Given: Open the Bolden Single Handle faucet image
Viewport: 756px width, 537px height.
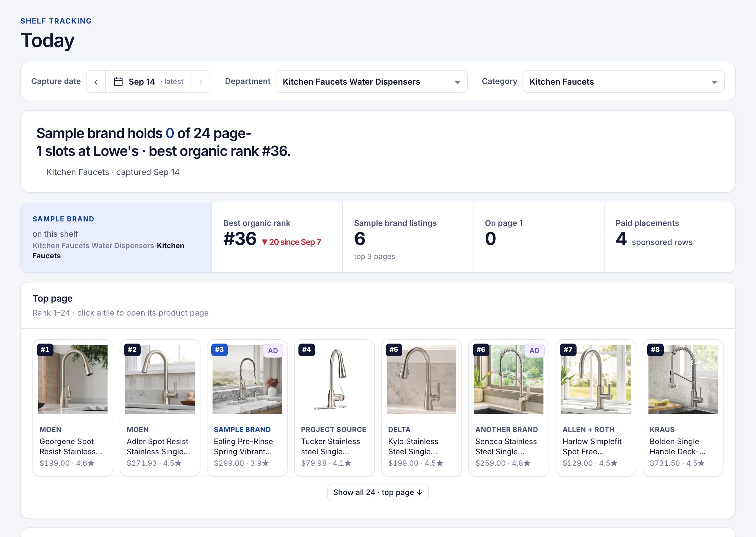Looking at the screenshot, I should pos(683,379).
